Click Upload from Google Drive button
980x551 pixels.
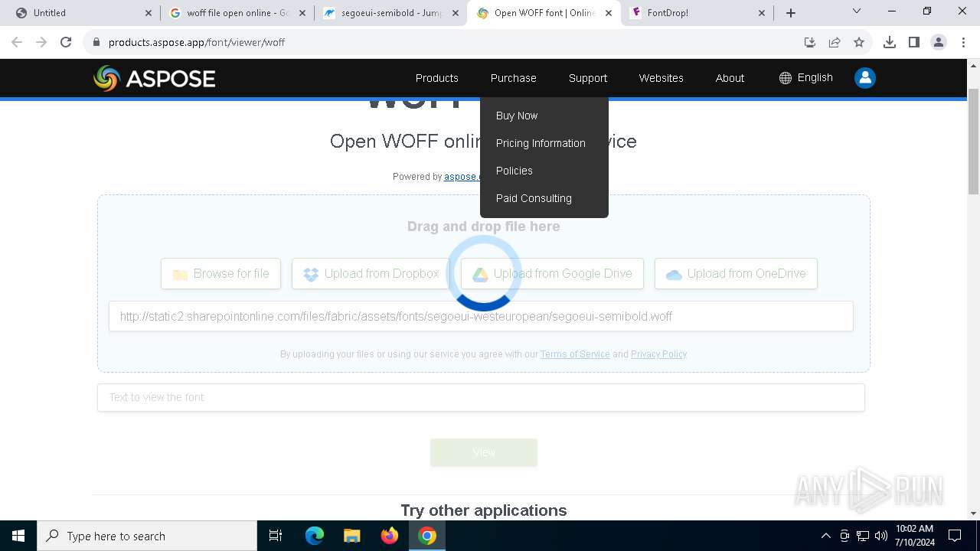(x=552, y=273)
